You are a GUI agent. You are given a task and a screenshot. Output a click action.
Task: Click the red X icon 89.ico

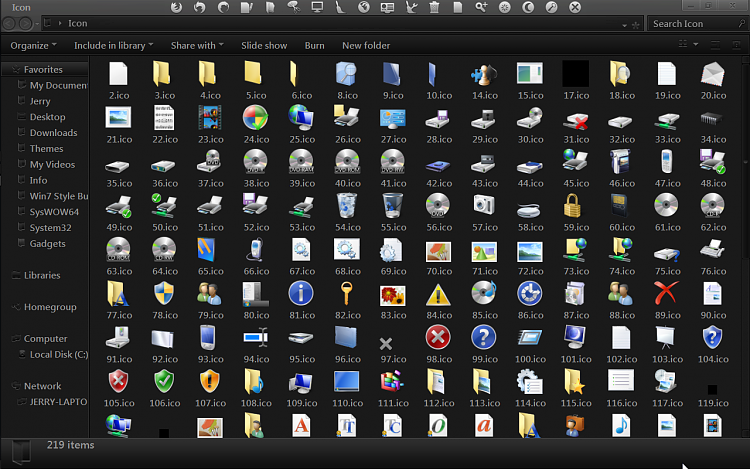(x=667, y=293)
